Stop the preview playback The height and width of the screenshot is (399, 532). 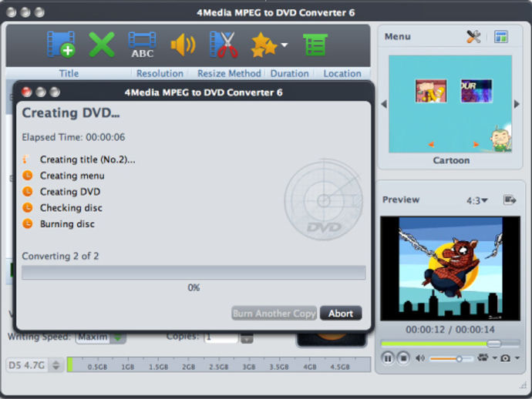click(403, 358)
